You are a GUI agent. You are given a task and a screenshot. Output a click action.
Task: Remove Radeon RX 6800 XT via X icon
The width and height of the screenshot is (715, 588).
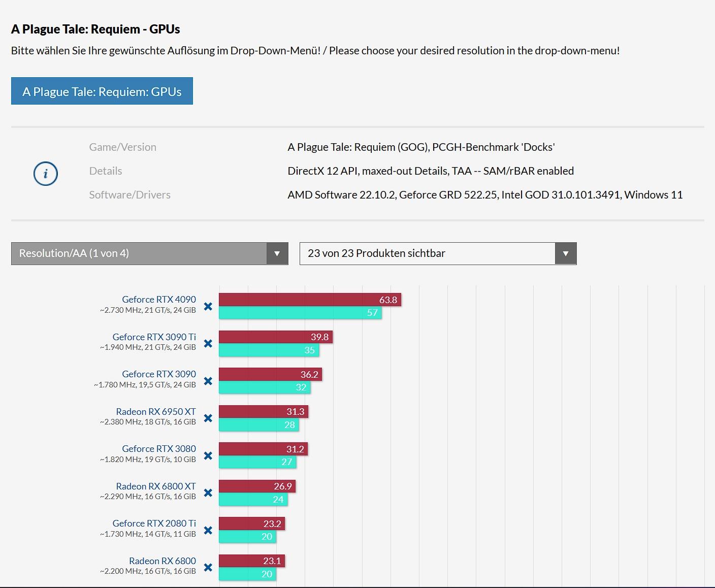tap(208, 493)
